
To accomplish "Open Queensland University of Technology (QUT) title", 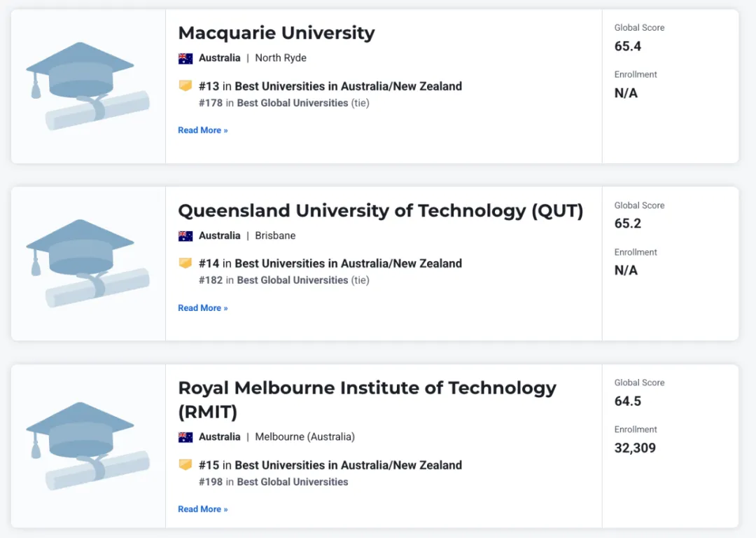I will coord(380,211).
